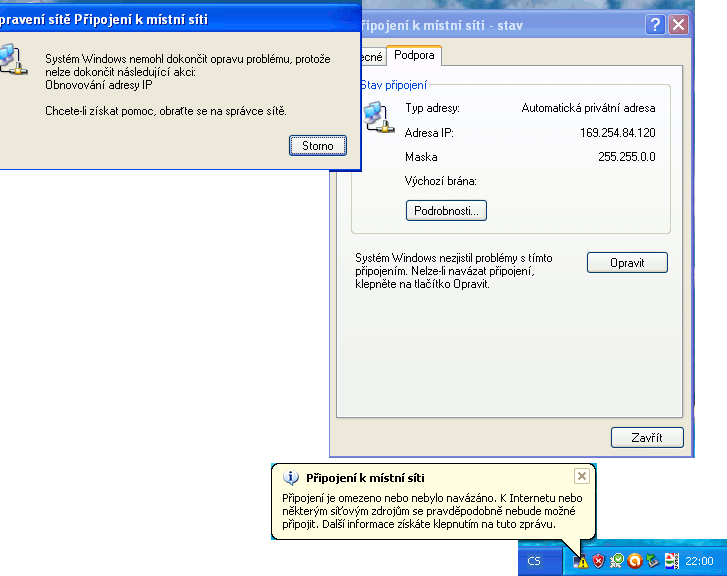Open the orange circular tray icon
Screen dimensions: 727x576
634,561
